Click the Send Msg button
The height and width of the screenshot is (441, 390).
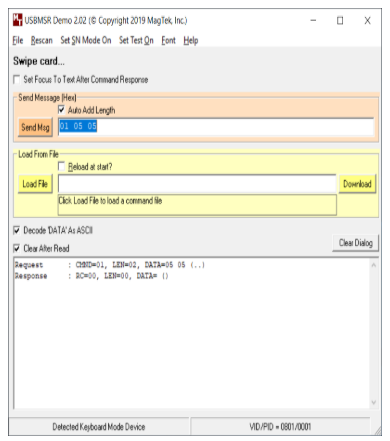click(x=35, y=127)
